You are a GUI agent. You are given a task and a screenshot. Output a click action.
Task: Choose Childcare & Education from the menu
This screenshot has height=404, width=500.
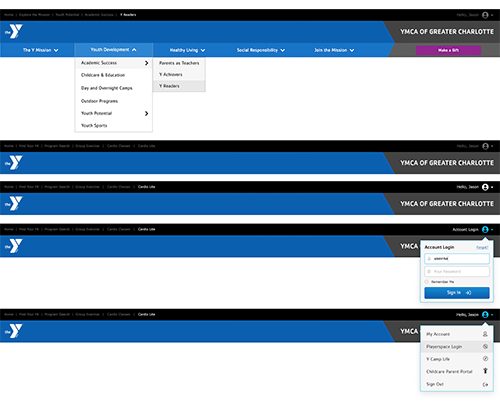pos(114,75)
